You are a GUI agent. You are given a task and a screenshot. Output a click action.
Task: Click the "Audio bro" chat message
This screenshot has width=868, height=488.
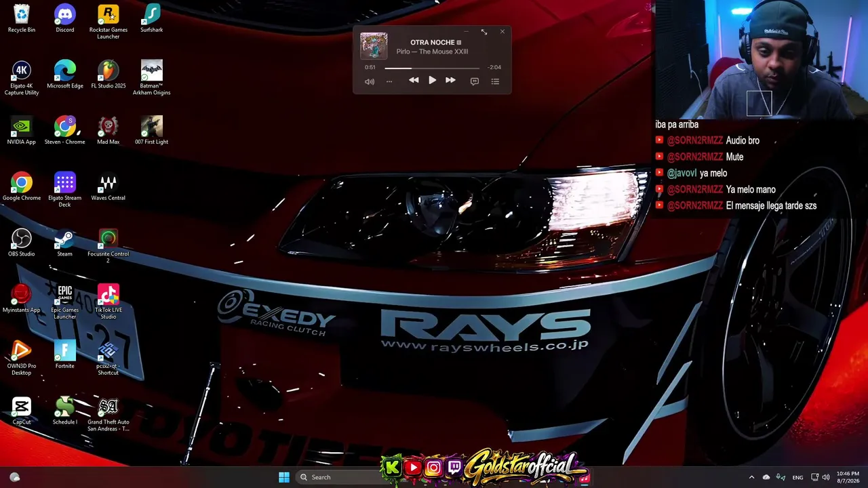(x=743, y=140)
